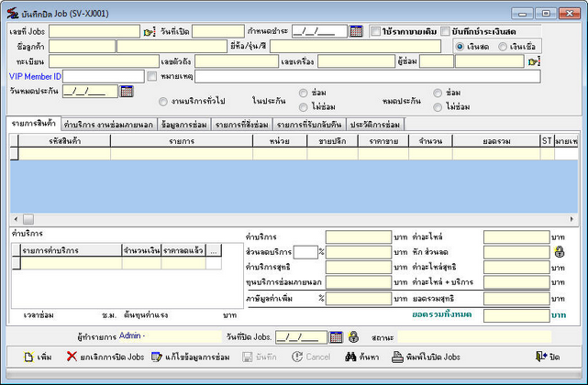This screenshot has width=588, height=385.
Task: Click เลขตัวถัง input field
Action: [x=237, y=61]
